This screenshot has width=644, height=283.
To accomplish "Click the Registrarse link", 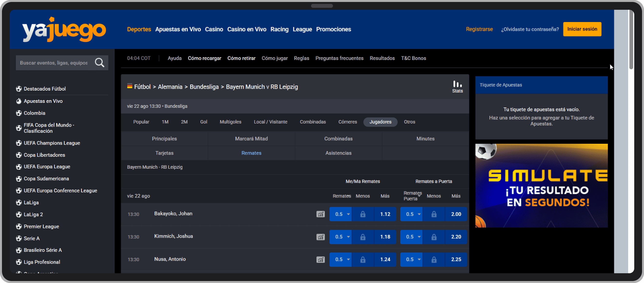I will (x=479, y=29).
